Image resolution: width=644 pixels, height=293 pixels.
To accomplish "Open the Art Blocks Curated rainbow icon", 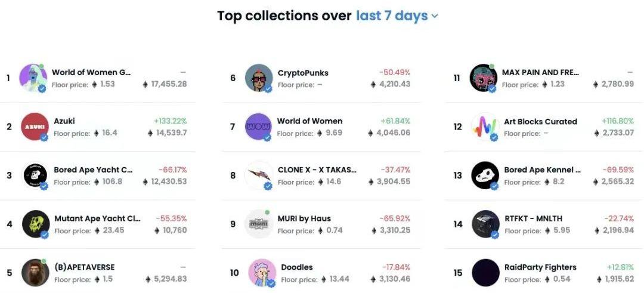I will [485, 127].
